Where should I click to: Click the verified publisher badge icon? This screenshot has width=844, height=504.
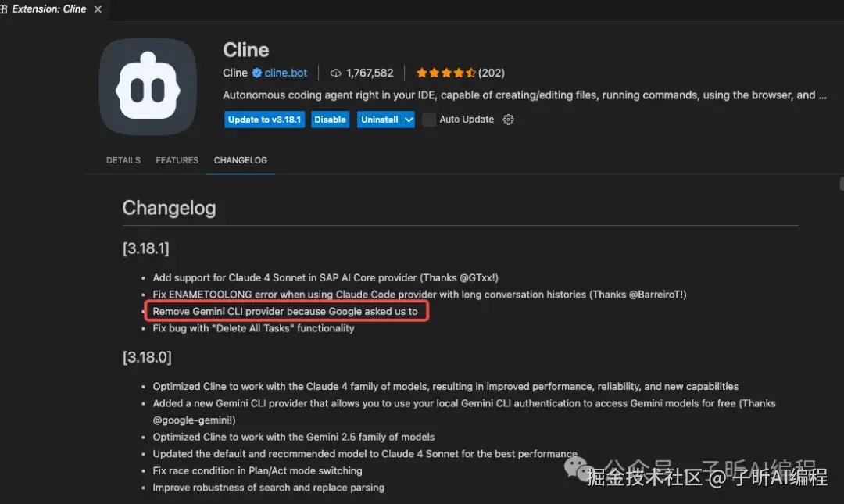(257, 73)
